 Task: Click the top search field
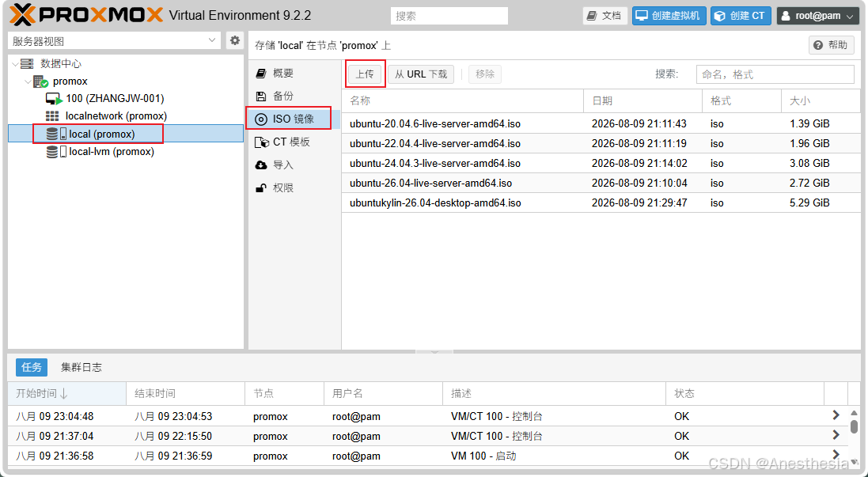449,16
